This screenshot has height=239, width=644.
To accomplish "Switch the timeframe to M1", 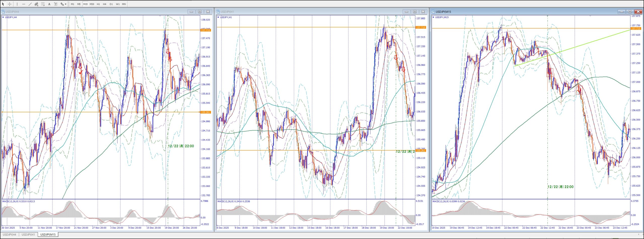I will [x=72, y=4].
